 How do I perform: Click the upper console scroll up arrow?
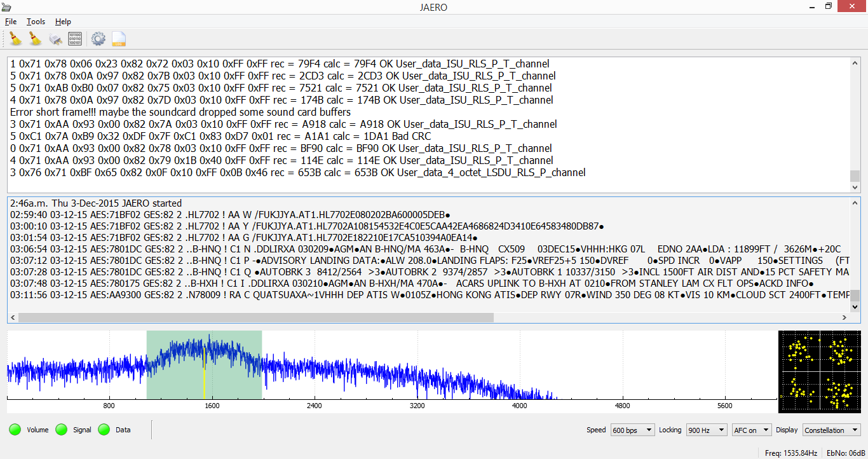click(x=855, y=62)
